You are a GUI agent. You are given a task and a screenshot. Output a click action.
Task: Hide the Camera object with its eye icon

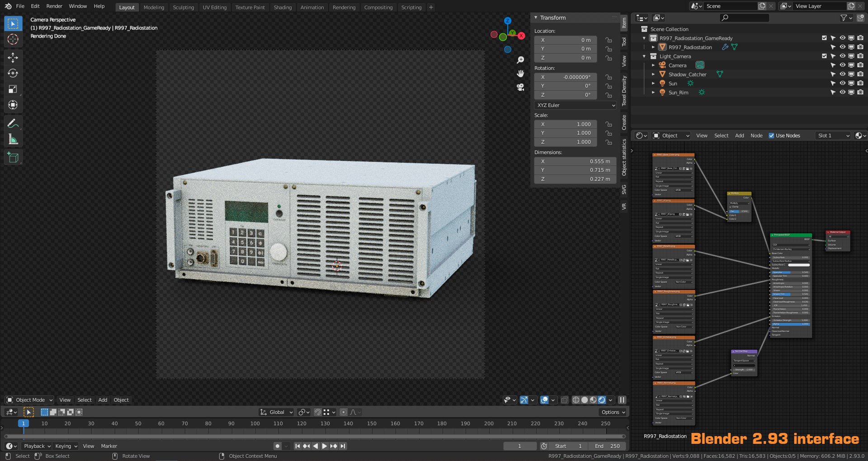click(842, 65)
